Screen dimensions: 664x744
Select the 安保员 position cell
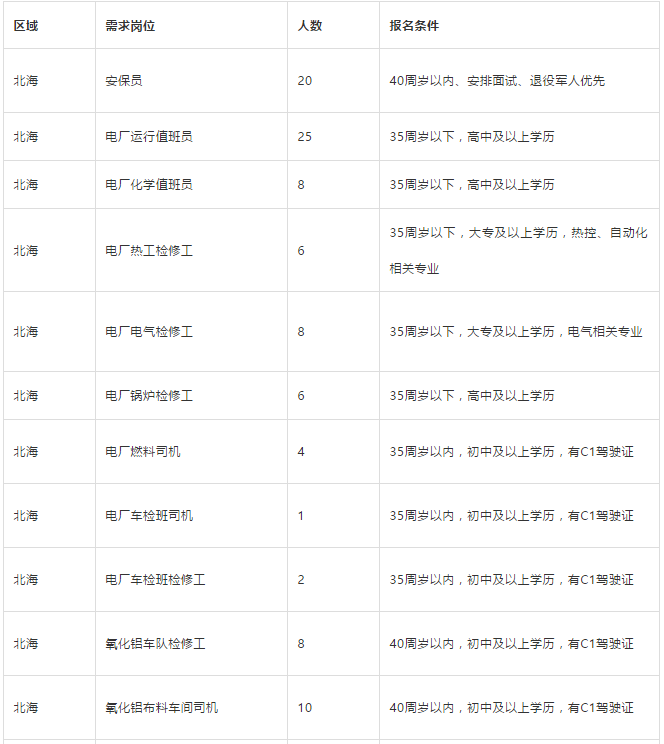[124, 80]
